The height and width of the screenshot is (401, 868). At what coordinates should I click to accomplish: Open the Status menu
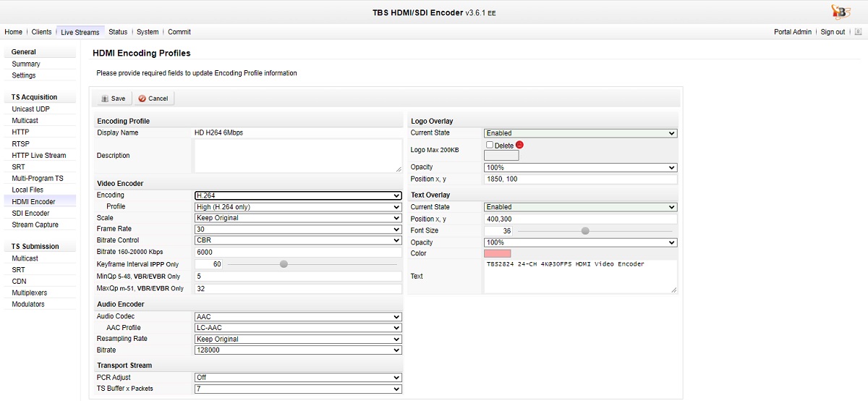(x=118, y=32)
